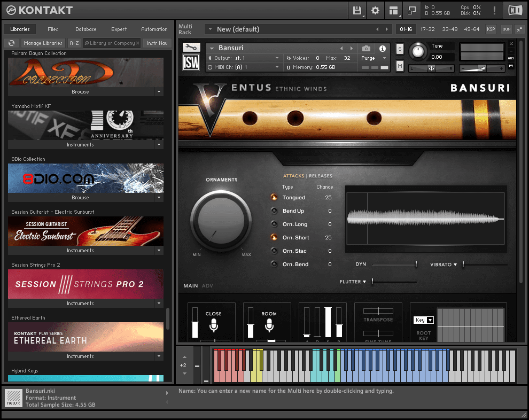Click the A-Z sort button
This screenshot has width=529, height=420.
tap(74, 43)
